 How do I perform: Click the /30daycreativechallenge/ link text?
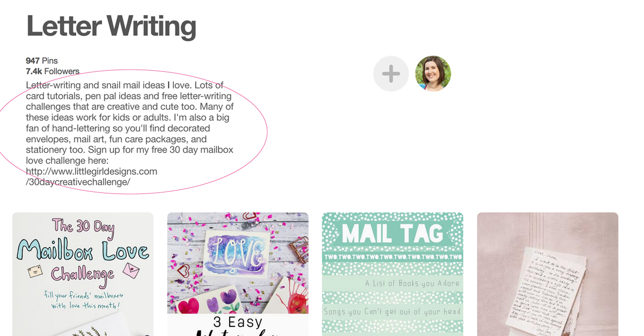click(78, 182)
